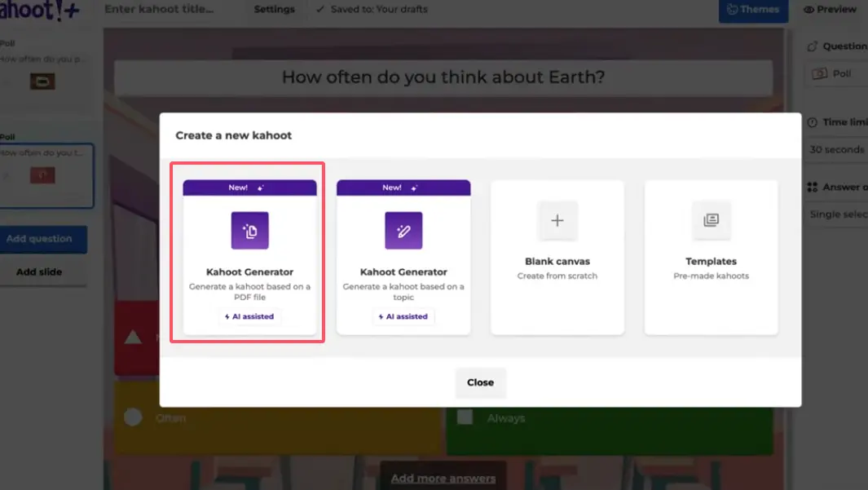868x490 pixels.
Task: Click the Add slide button
Action: coord(39,271)
